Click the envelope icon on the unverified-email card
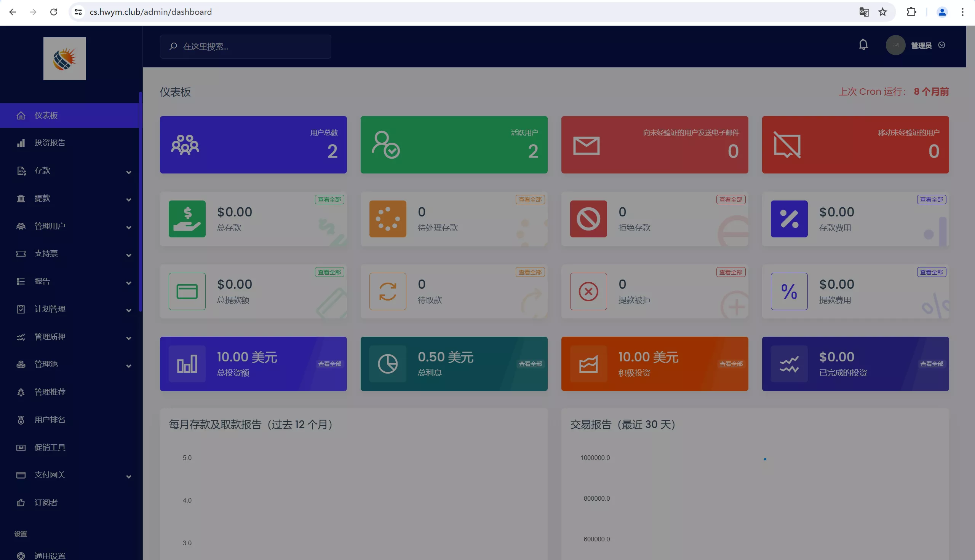 (x=586, y=146)
